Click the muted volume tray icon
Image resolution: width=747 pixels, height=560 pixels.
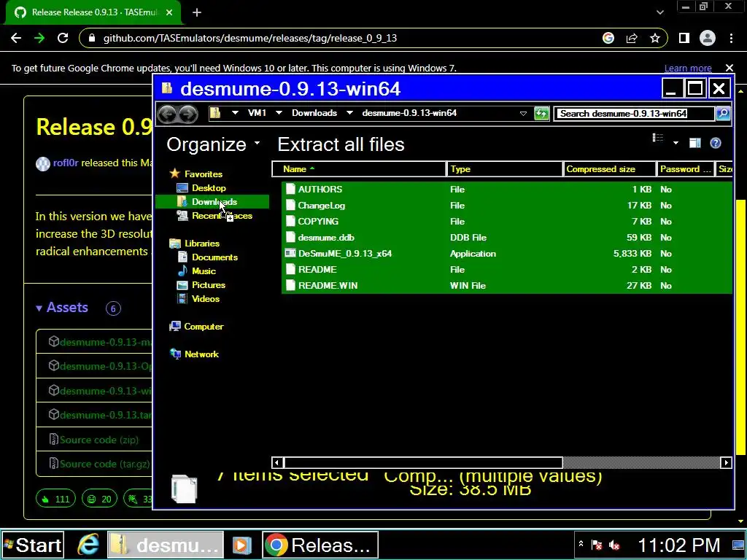[x=614, y=545]
